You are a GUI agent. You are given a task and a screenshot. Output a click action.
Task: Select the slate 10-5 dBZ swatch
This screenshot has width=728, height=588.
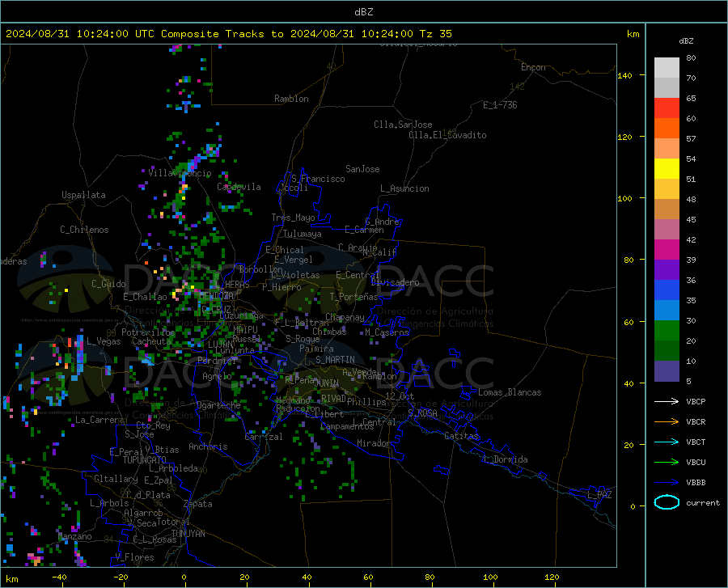pyautogui.click(x=667, y=371)
